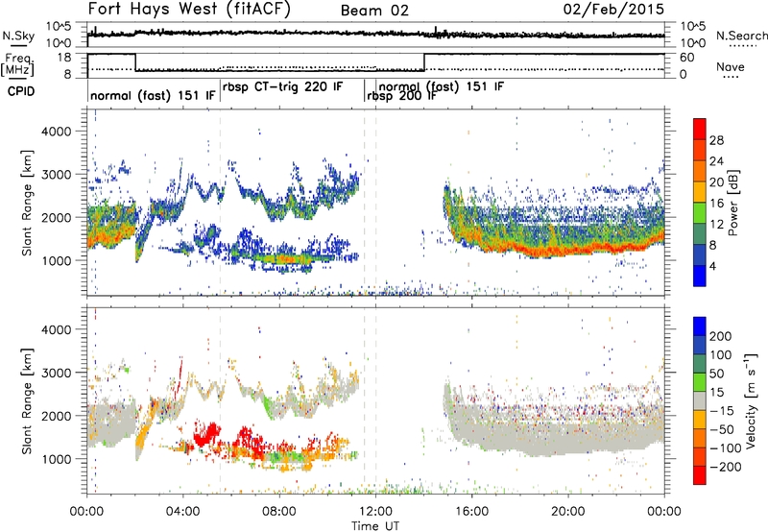Viewport: 768px width, 532px height.
Task: Click the 'rbsp CT-trig 220 IF' label
Action: (x=282, y=87)
